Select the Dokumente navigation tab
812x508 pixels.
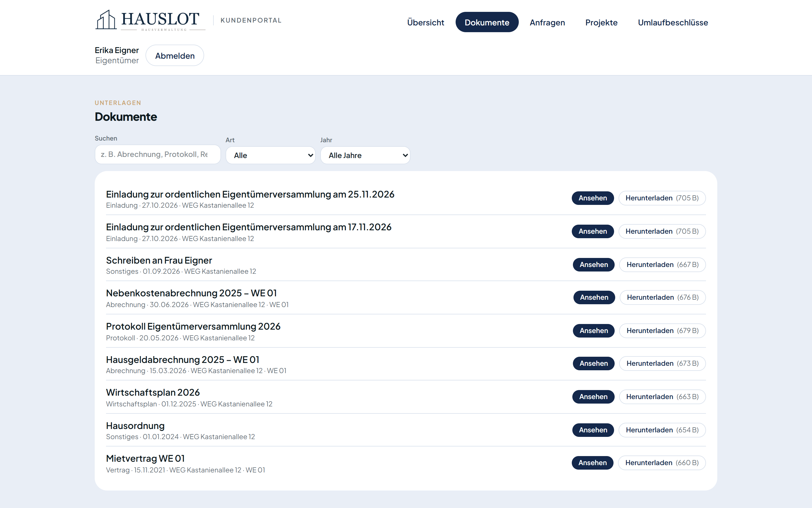tap(487, 22)
